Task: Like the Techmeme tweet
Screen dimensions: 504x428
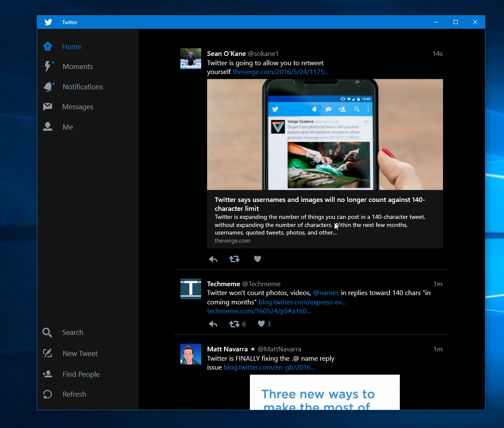Action: (261, 324)
